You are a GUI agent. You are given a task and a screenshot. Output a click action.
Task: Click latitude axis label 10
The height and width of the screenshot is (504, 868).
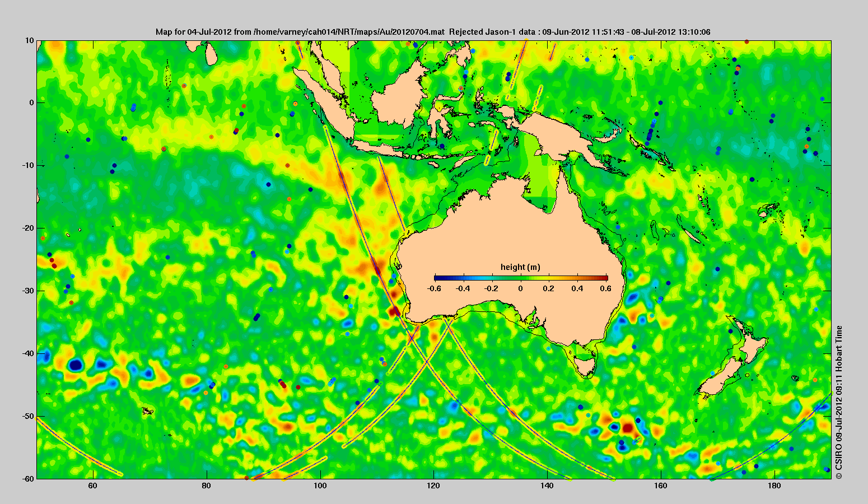(x=30, y=40)
